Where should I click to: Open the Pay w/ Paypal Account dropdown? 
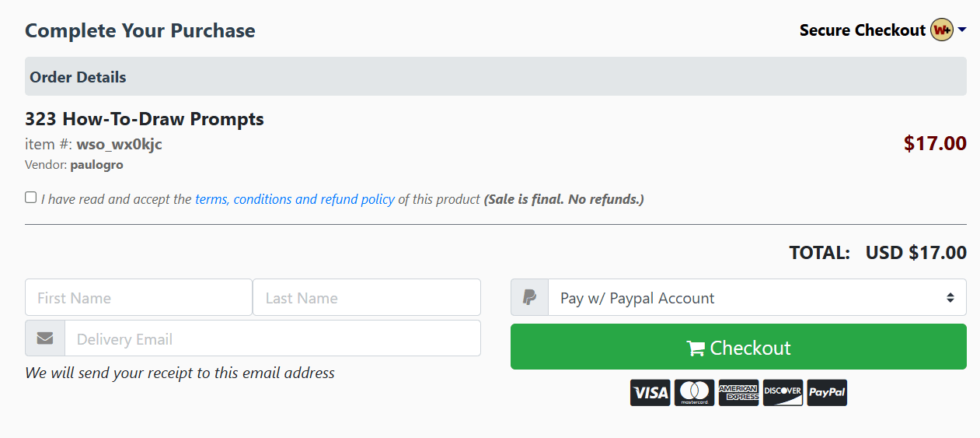(x=757, y=298)
